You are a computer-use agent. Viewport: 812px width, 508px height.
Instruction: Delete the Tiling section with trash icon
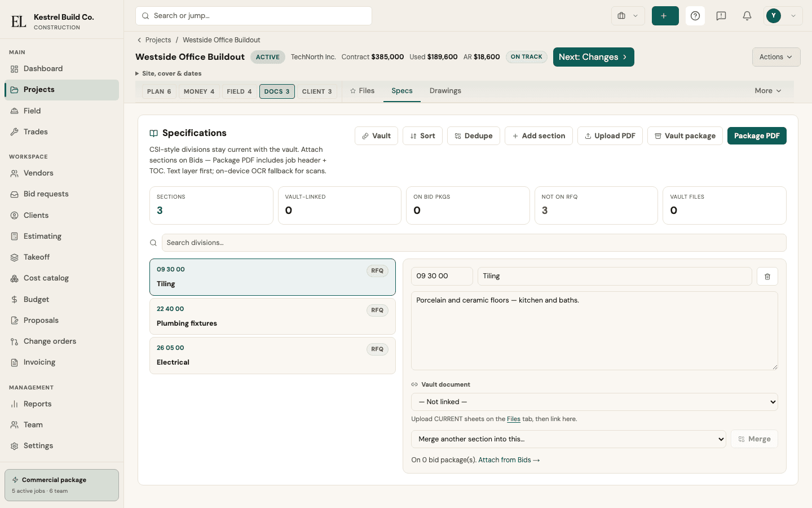coord(767,277)
